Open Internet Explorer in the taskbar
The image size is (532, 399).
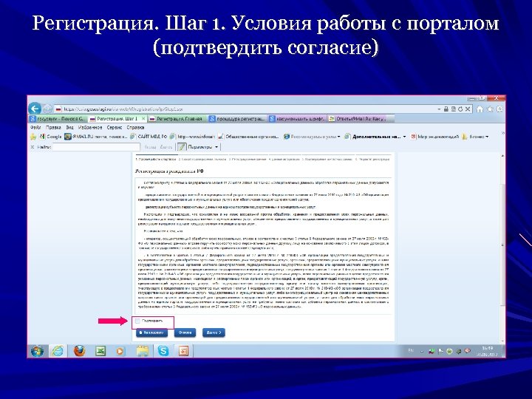58,351
